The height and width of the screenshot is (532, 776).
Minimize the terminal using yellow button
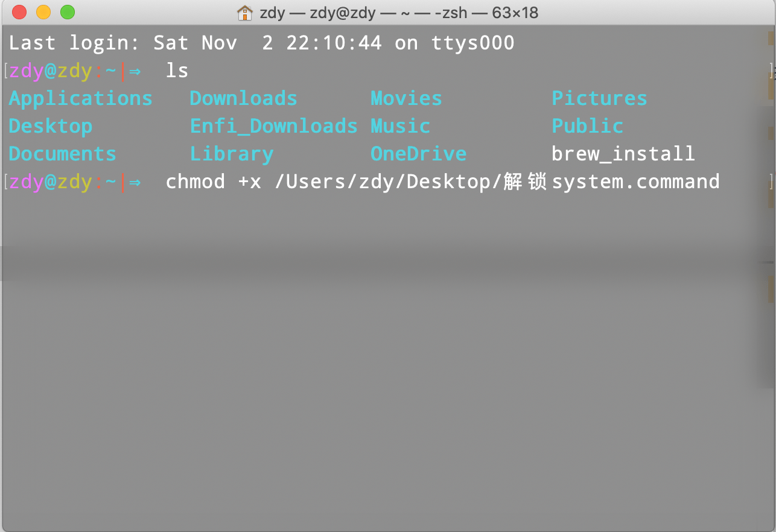[x=43, y=12]
